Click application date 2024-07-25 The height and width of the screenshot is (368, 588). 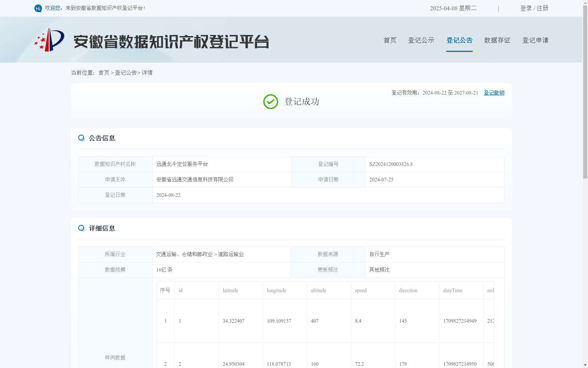click(381, 180)
